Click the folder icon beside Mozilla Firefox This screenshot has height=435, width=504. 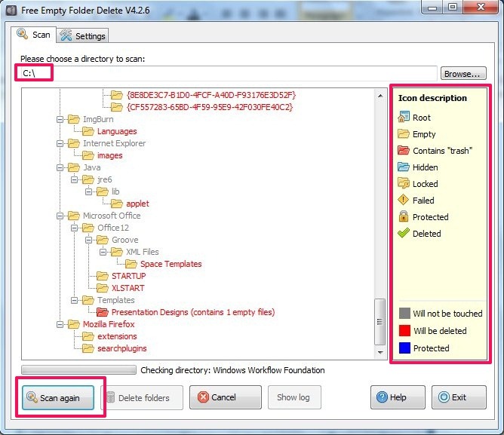74,324
